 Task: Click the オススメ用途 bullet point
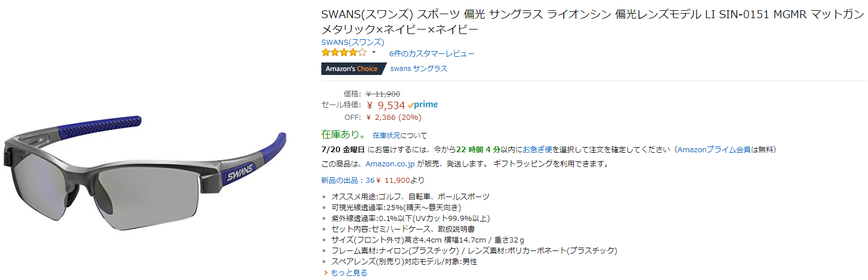410,197
